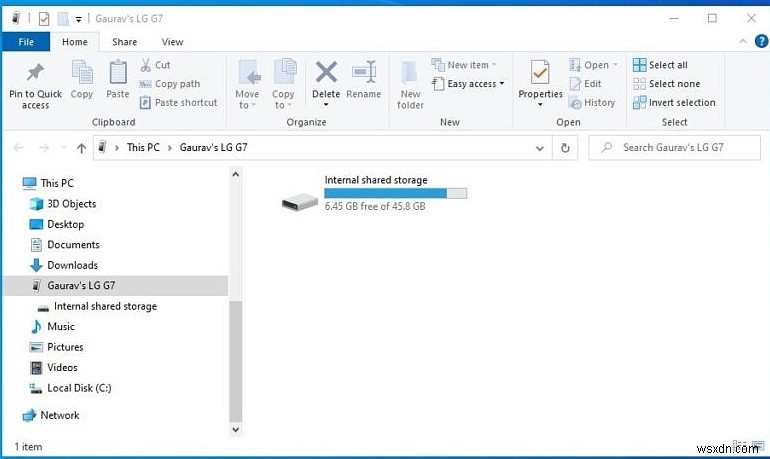Expand the Easy access dropdown
The width and height of the screenshot is (770, 459).
pyautogui.click(x=502, y=84)
